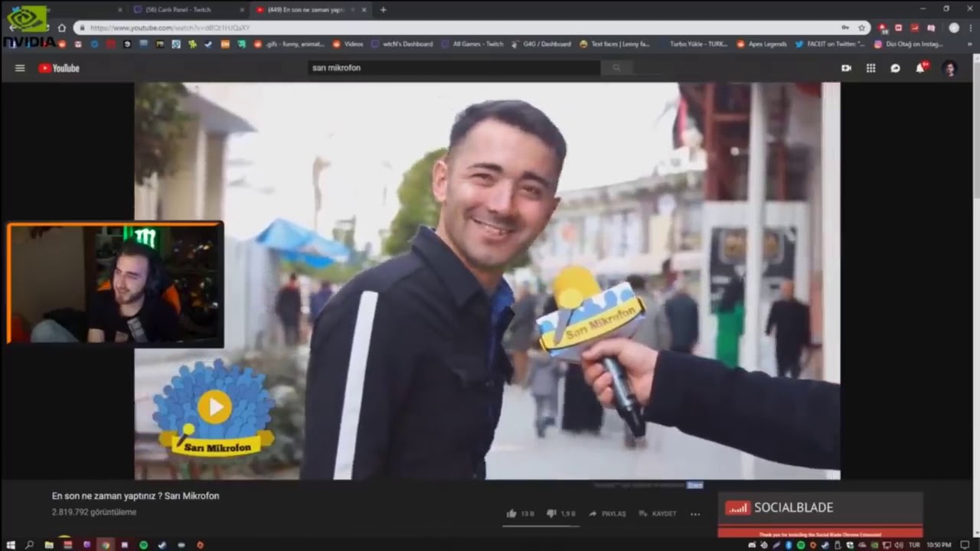The width and height of the screenshot is (980, 551).
Task: Go to YouTube home via logo
Action: point(59,68)
